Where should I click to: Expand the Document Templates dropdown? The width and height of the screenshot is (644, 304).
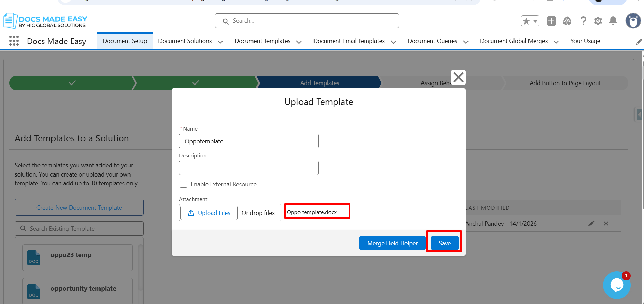tap(299, 42)
